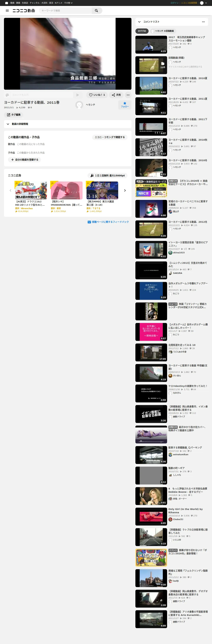
Task: Open comment color palette icon
Action: [7, 95]
